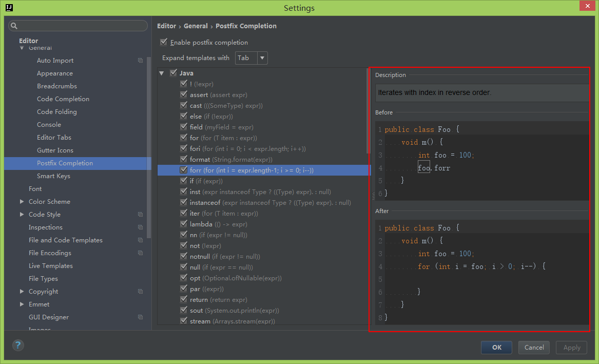
Task: Uncheck the forr template checkbox
Action: coord(184,170)
